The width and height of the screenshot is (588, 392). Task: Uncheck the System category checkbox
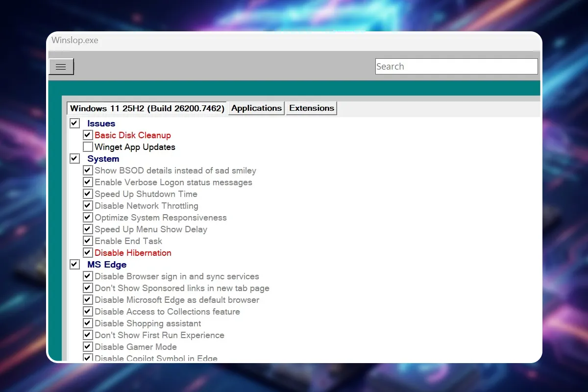pyautogui.click(x=74, y=158)
